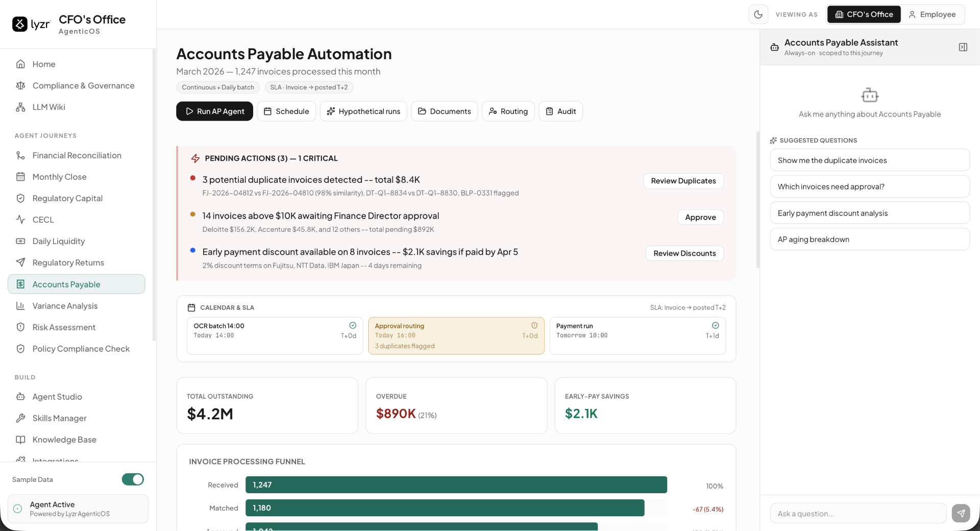Click Daily Liquidity cash icon
This screenshot has width=980, height=531.
(x=20, y=241)
